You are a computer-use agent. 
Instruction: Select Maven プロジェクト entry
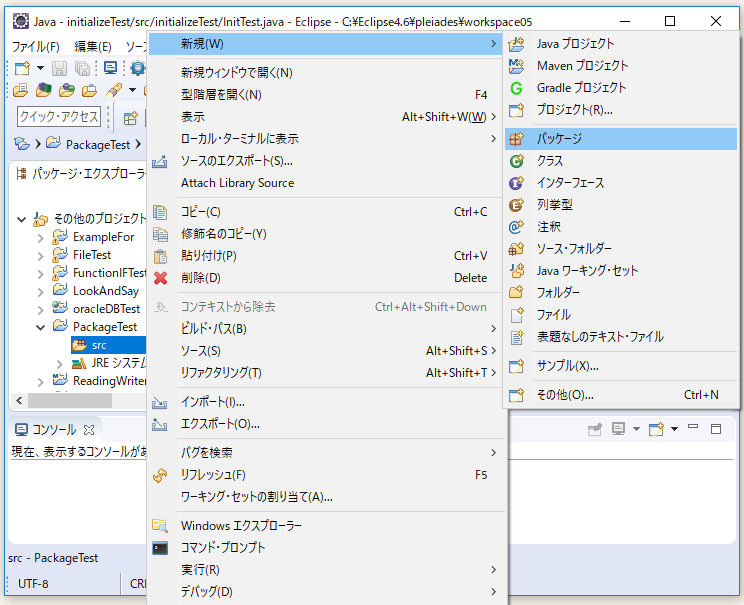pyautogui.click(x=621, y=65)
